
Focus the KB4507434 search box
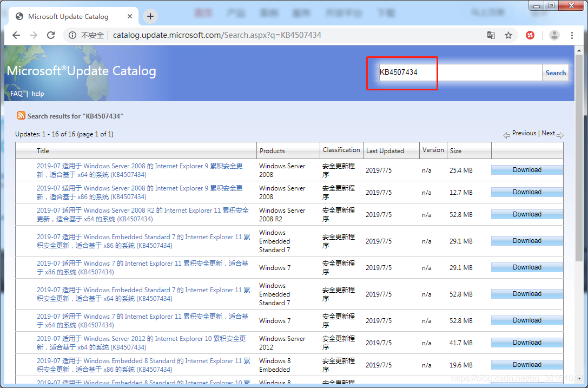click(x=460, y=73)
